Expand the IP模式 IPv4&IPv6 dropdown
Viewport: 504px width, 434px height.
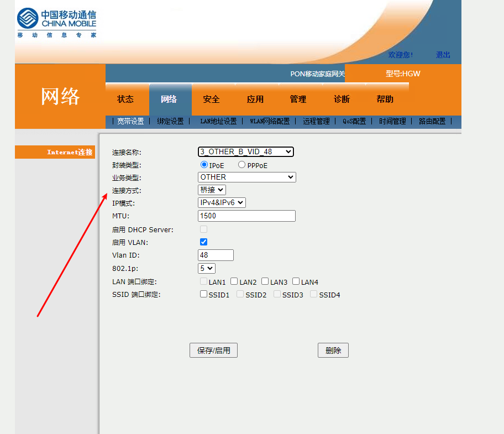tap(222, 203)
